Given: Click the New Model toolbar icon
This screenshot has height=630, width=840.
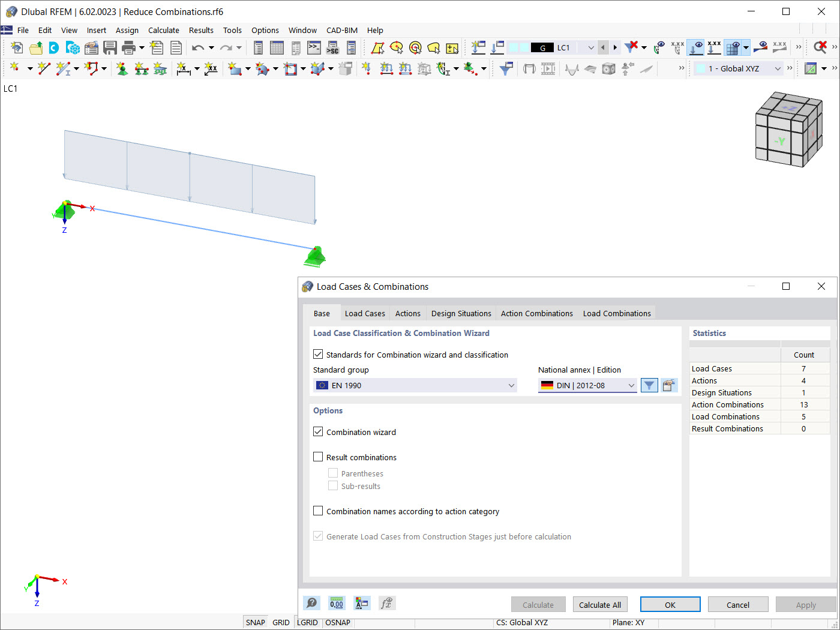Looking at the screenshot, I should point(17,47).
